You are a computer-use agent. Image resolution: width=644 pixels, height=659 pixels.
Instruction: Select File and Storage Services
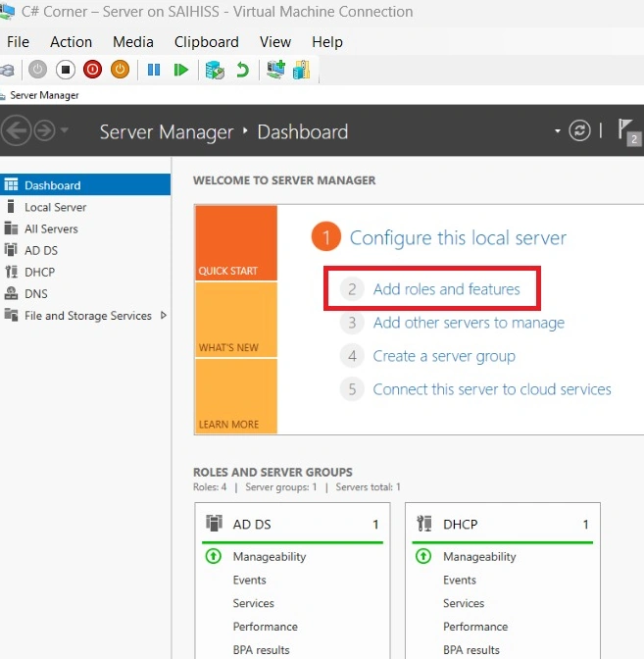(88, 316)
